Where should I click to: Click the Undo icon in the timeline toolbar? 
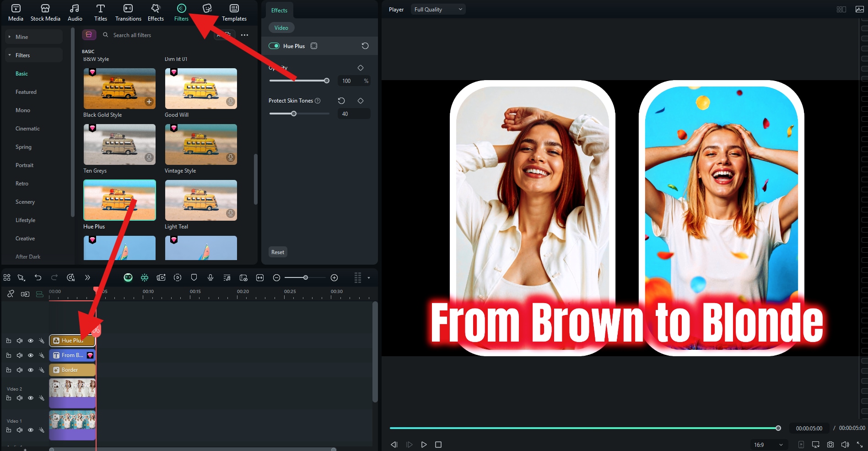38,277
